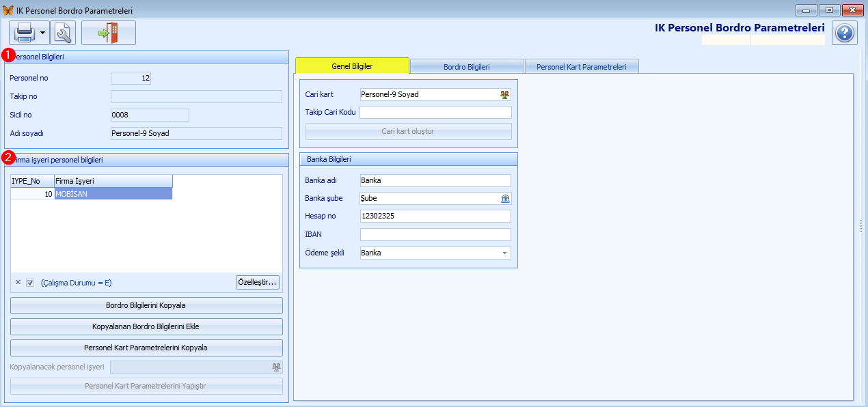The image size is (868, 407).
Task: Expand the printer button dropdown arrow
Action: pyautogui.click(x=43, y=32)
